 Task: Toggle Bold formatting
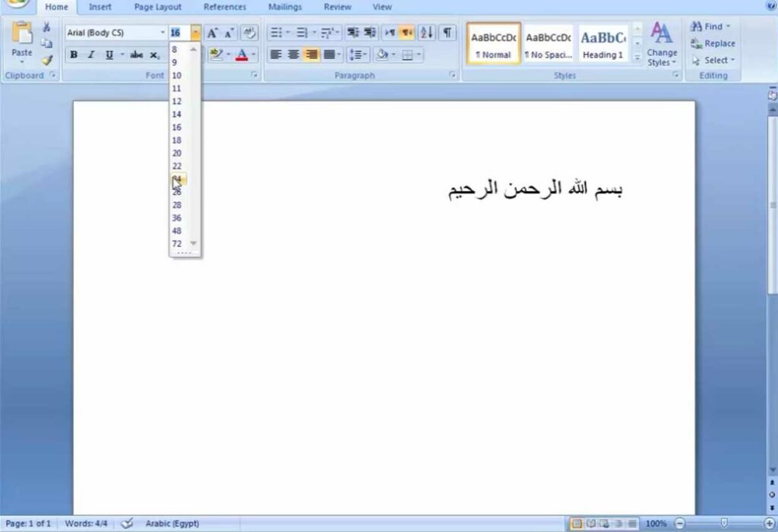pyautogui.click(x=74, y=55)
